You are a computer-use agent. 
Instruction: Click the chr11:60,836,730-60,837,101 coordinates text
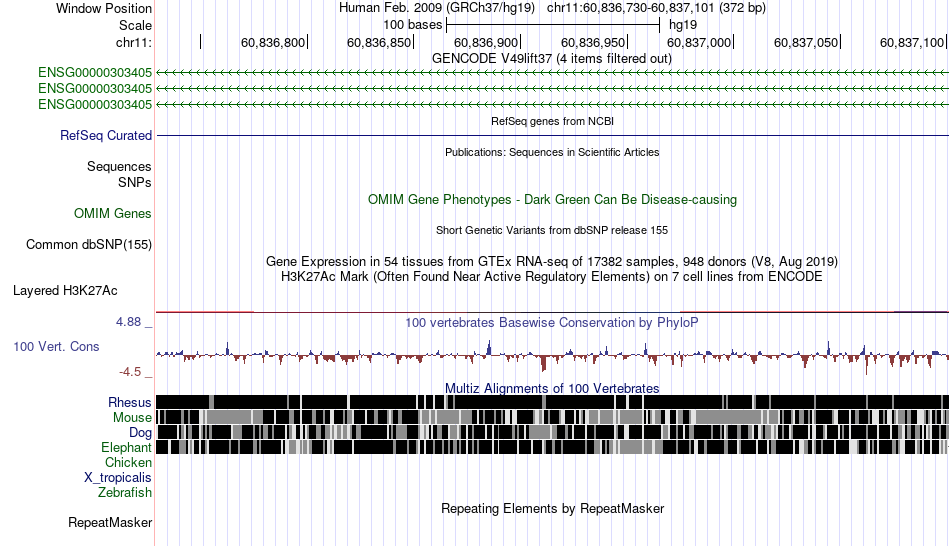coord(656,8)
